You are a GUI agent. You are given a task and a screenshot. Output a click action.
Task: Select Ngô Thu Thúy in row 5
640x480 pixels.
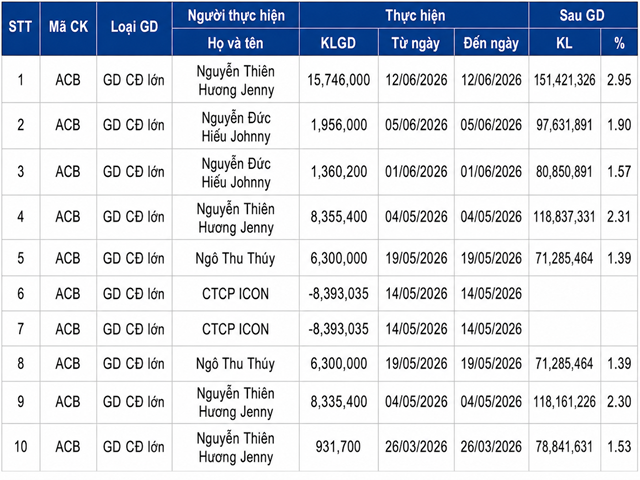(236, 258)
